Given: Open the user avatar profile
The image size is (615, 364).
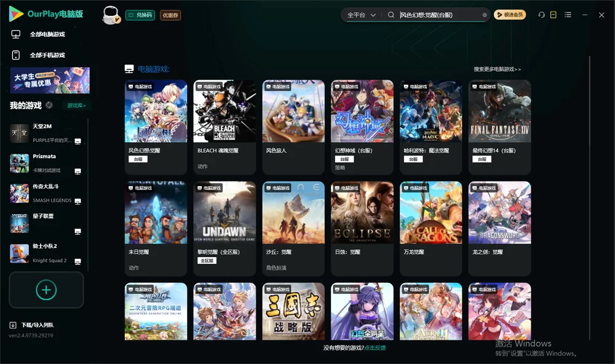Looking at the screenshot, I should pyautogui.click(x=111, y=15).
